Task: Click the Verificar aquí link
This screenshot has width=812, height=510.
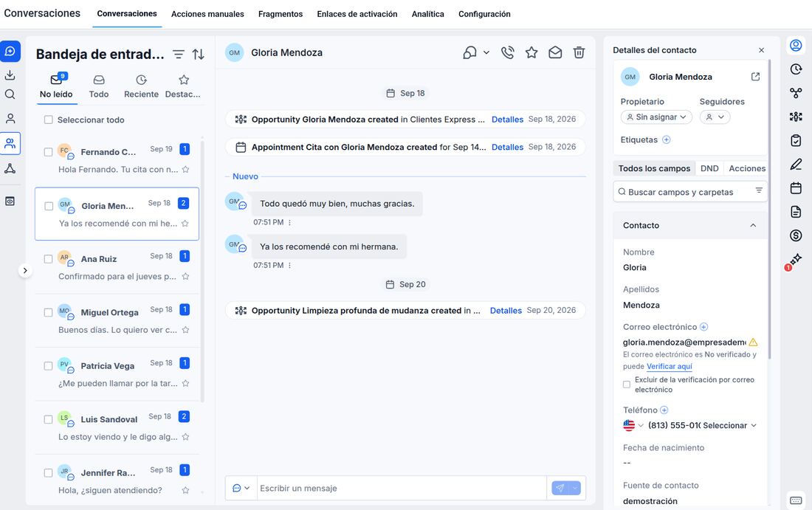Action: (669, 366)
